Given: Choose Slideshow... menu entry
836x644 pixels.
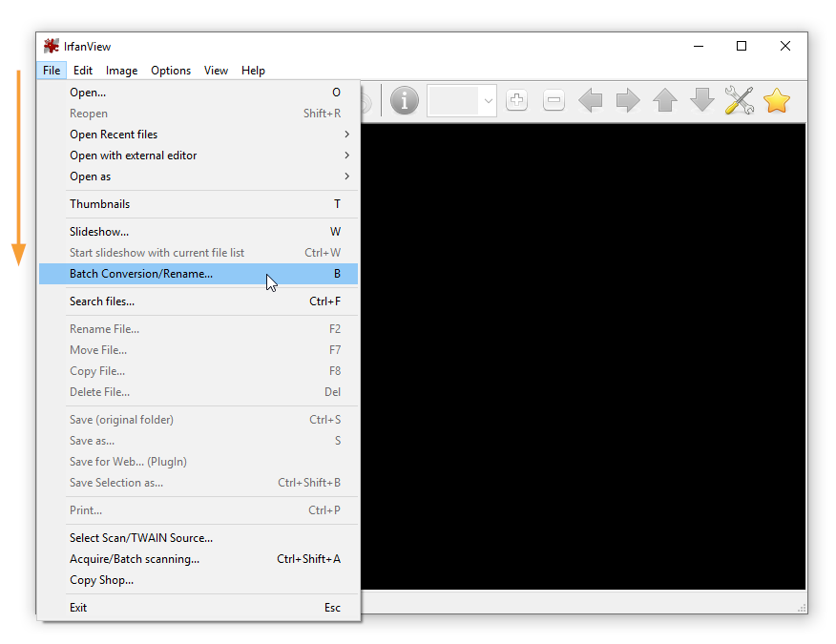Looking at the screenshot, I should (x=199, y=232).
